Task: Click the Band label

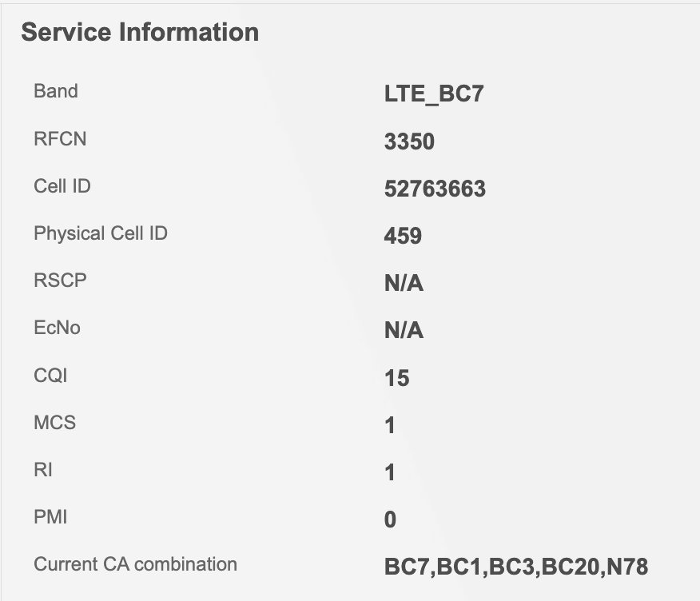Action: tap(56, 91)
